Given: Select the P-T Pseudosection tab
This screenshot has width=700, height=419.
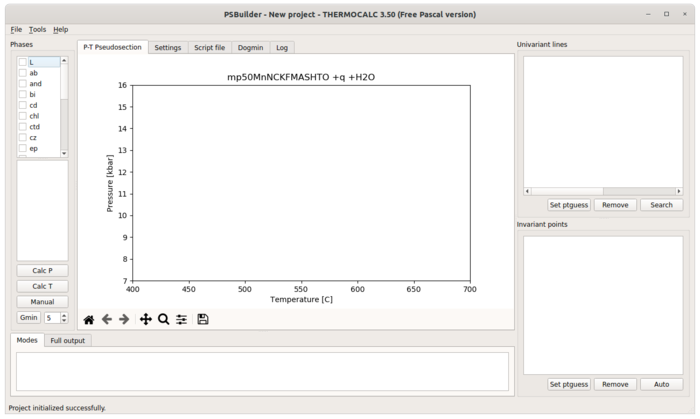Looking at the screenshot, I should (112, 47).
